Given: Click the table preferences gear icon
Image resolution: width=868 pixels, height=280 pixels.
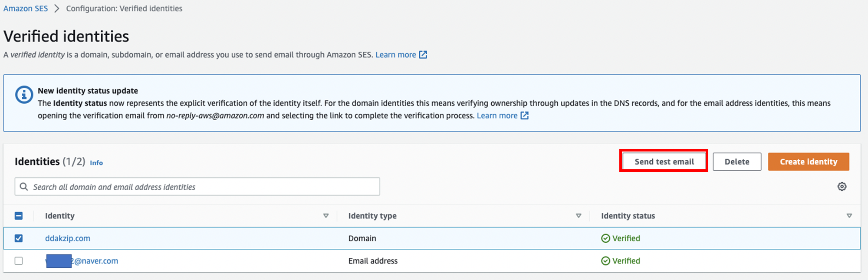Looking at the screenshot, I should [x=842, y=187].
